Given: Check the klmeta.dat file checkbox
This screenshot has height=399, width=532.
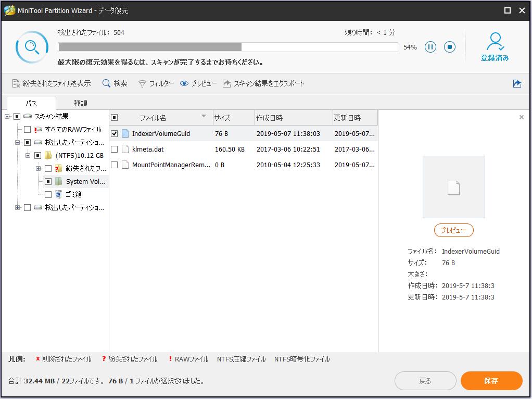Looking at the screenshot, I should tap(115, 149).
